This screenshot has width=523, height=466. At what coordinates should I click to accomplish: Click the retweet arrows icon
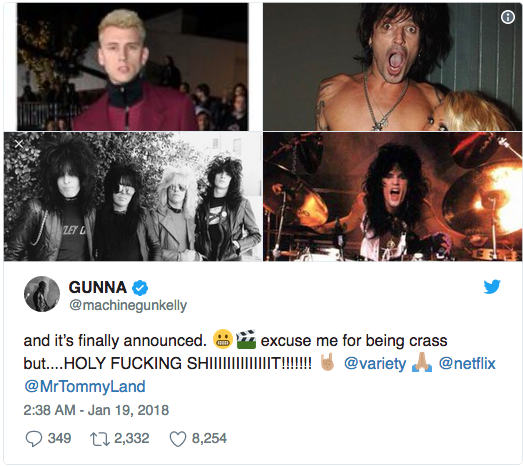[100, 439]
